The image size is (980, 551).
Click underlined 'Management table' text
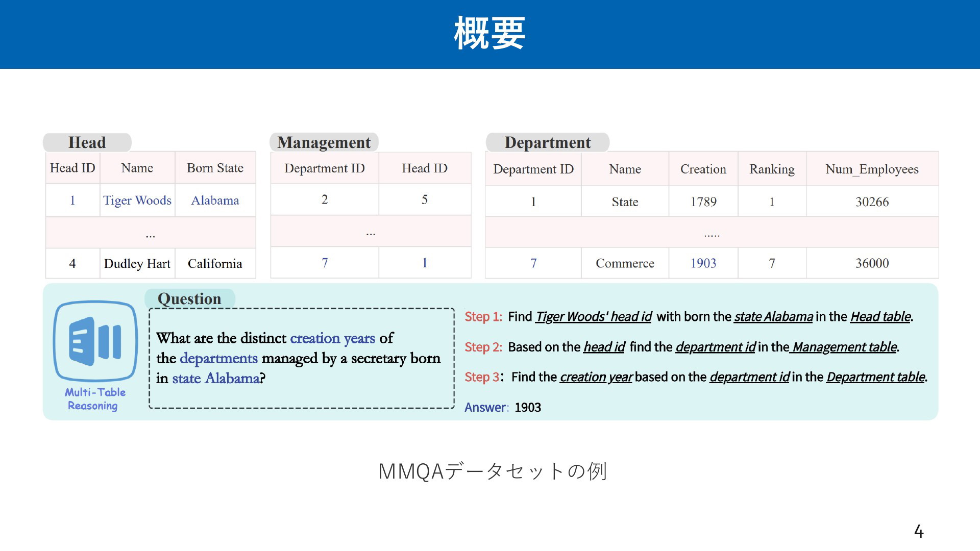pyautogui.click(x=845, y=347)
